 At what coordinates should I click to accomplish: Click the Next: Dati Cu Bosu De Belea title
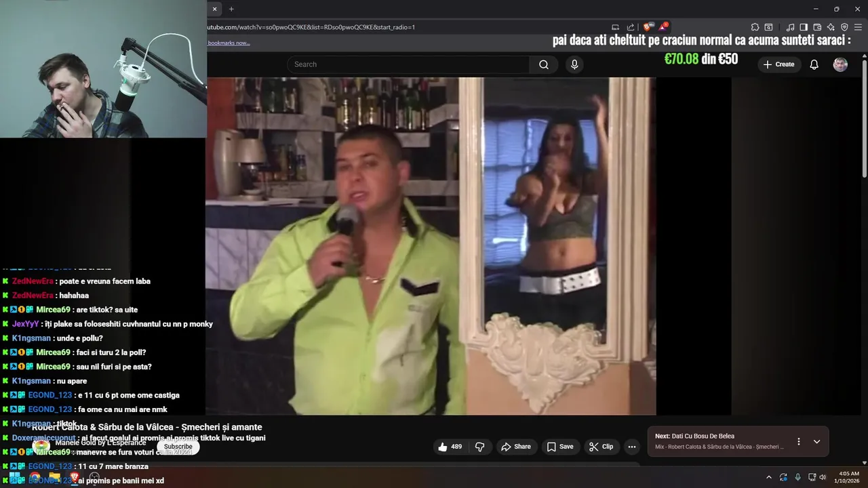click(694, 436)
